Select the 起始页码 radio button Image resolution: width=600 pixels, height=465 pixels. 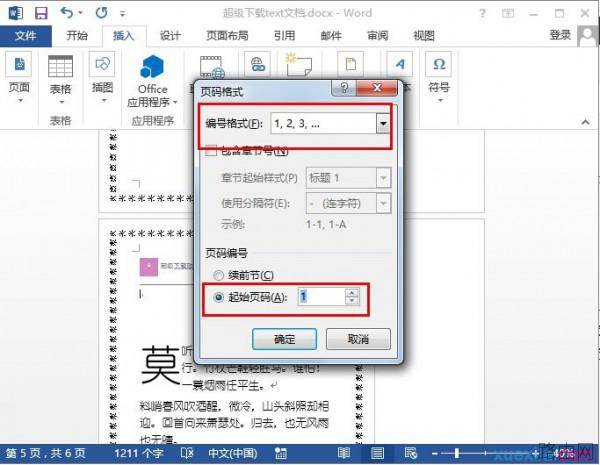pyautogui.click(x=218, y=297)
